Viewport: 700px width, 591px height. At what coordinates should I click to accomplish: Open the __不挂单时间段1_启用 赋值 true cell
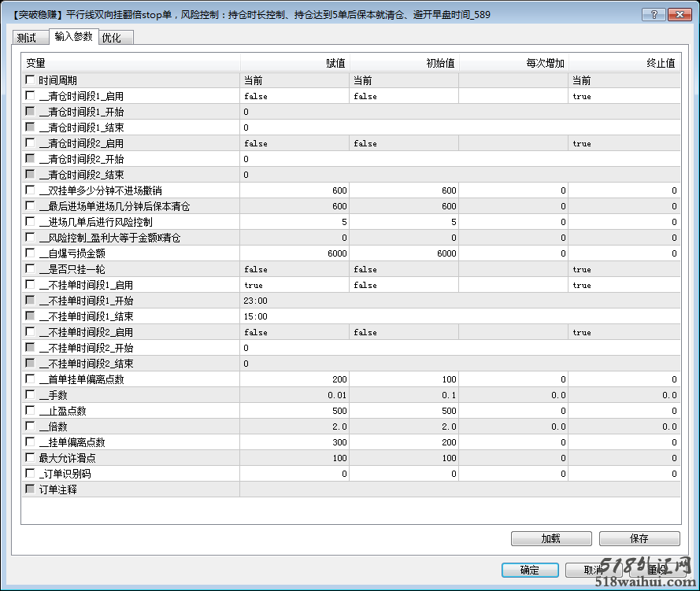pos(294,285)
